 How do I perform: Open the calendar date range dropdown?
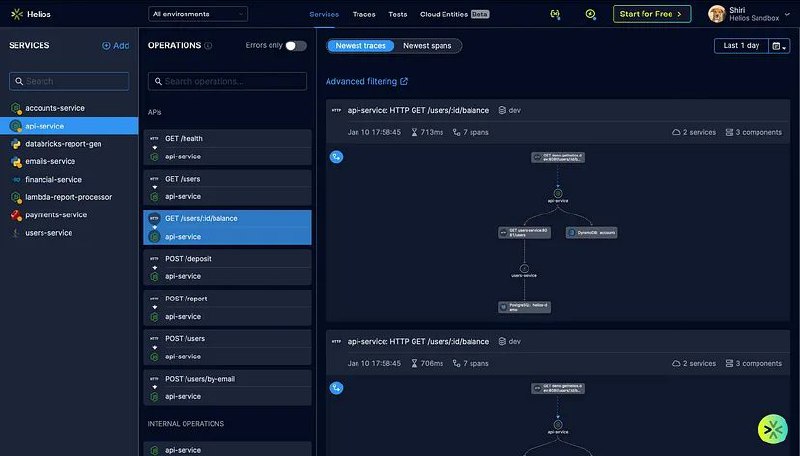pos(778,46)
